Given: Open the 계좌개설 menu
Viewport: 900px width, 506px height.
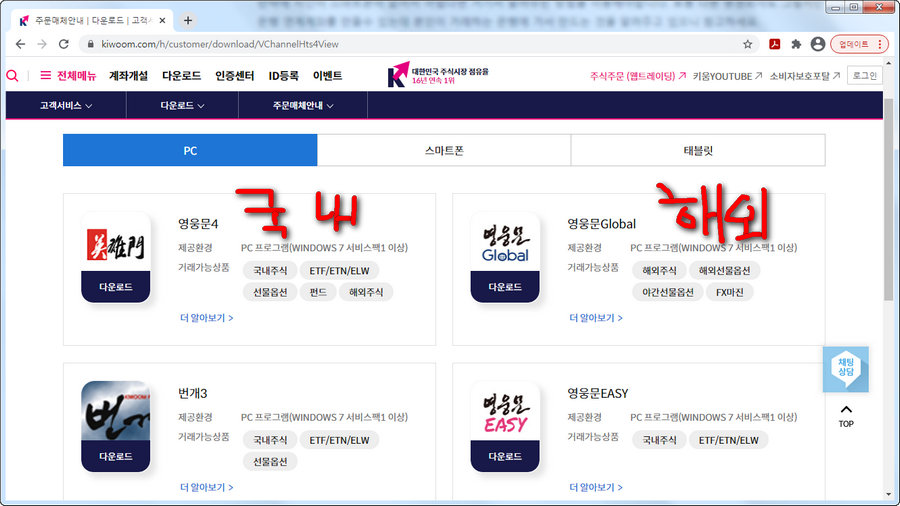Looking at the screenshot, I should (129, 76).
